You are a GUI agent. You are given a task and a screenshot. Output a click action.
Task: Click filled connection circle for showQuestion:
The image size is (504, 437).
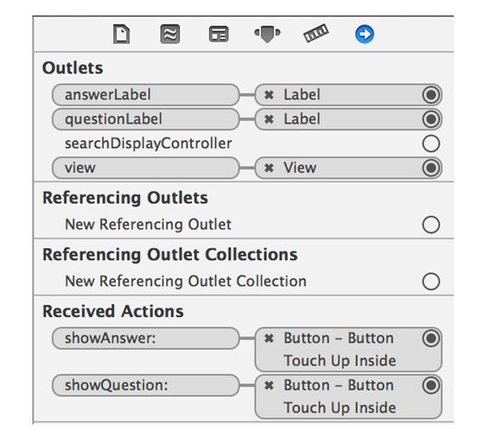(x=431, y=385)
